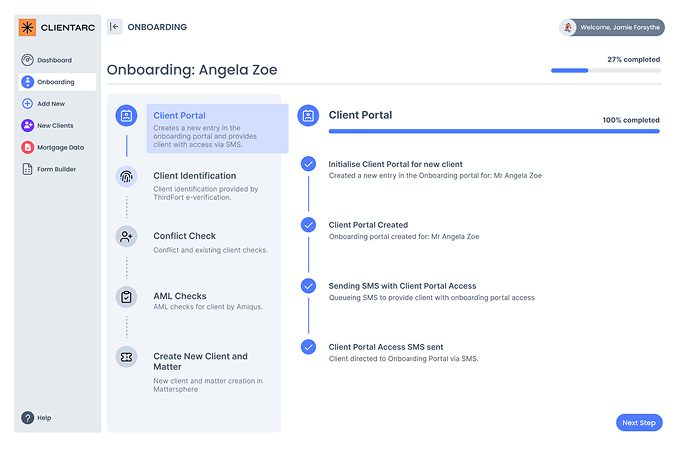Select the Client Portal step card

point(217,128)
